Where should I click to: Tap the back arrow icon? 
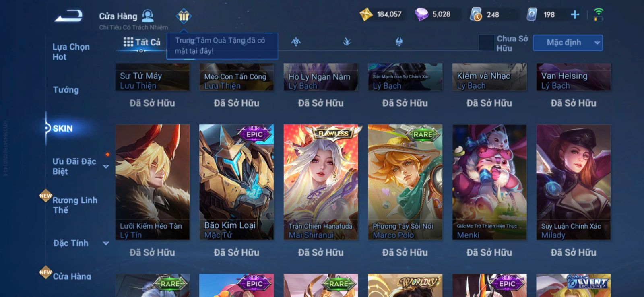69,16
